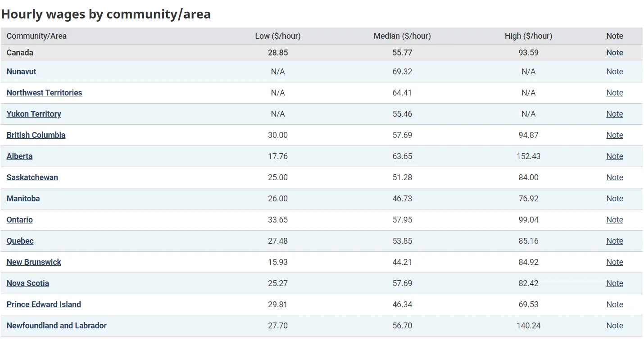Screen dimensions: 644x341
Task: Open the Quebec link
Action: pos(20,241)
